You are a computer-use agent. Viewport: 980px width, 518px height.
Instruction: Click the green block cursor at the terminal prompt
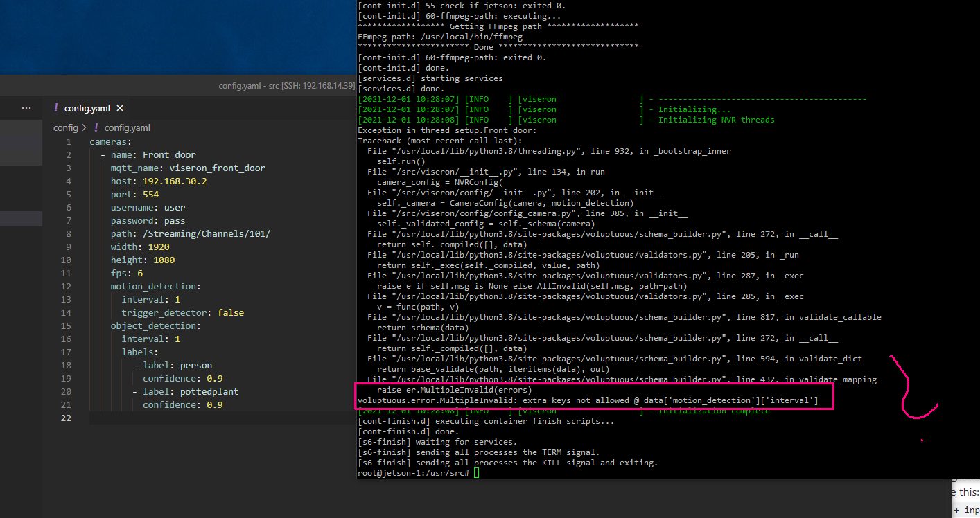pyautogui.click(x=476, y=473)
